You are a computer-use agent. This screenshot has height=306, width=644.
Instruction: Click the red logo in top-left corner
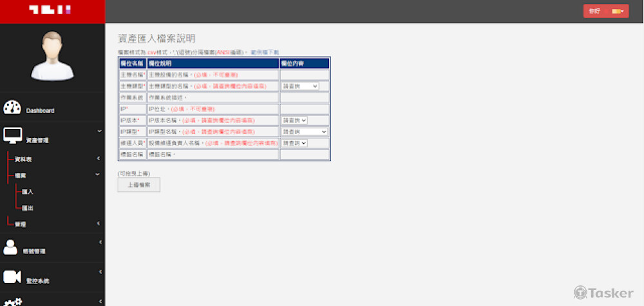tap(52, 11)
